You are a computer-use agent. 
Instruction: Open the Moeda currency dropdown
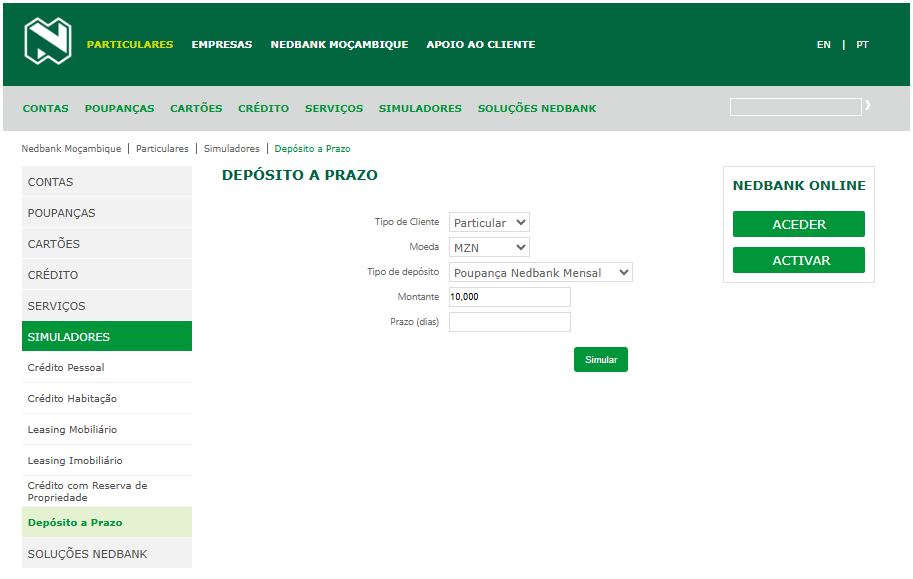click(x=489, y=248)
